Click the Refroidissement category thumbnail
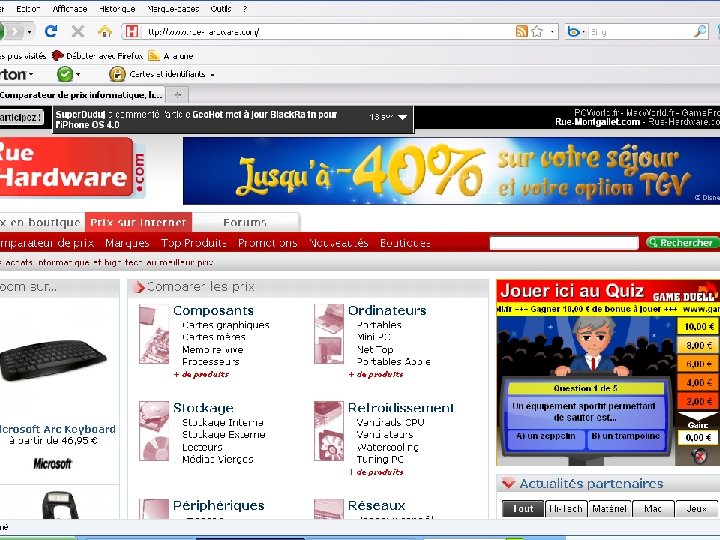 pyautogui.click(x=329, y=431)
